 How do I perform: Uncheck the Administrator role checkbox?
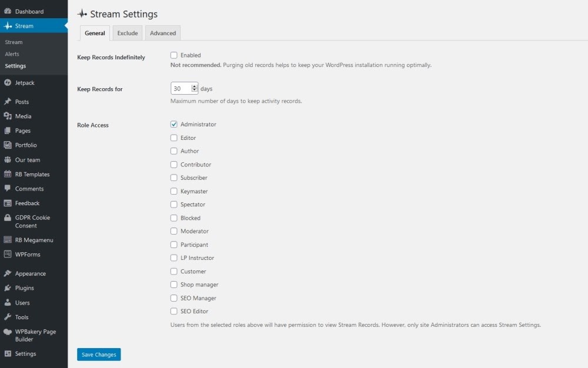[x=173, y=124]
